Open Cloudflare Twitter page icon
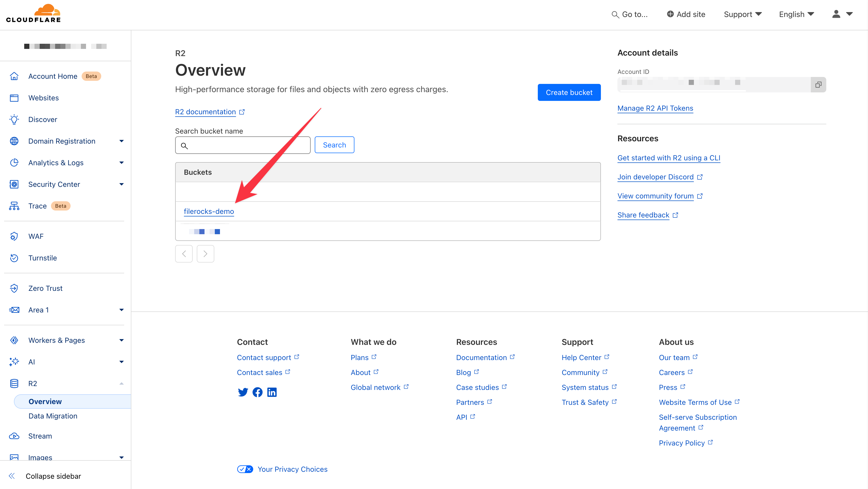Viewport: 868px width, 489px height. (243, 392)
